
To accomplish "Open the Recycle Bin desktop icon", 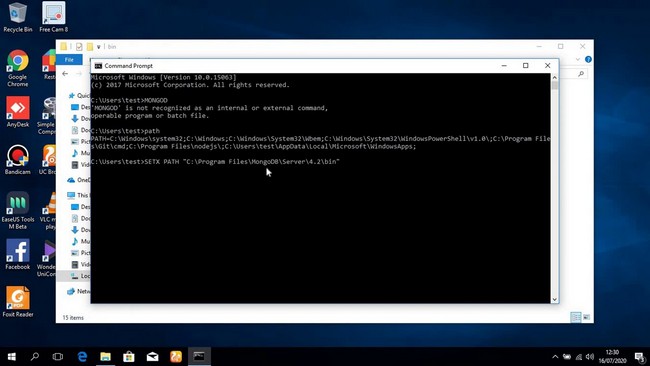I will [17, 17].
